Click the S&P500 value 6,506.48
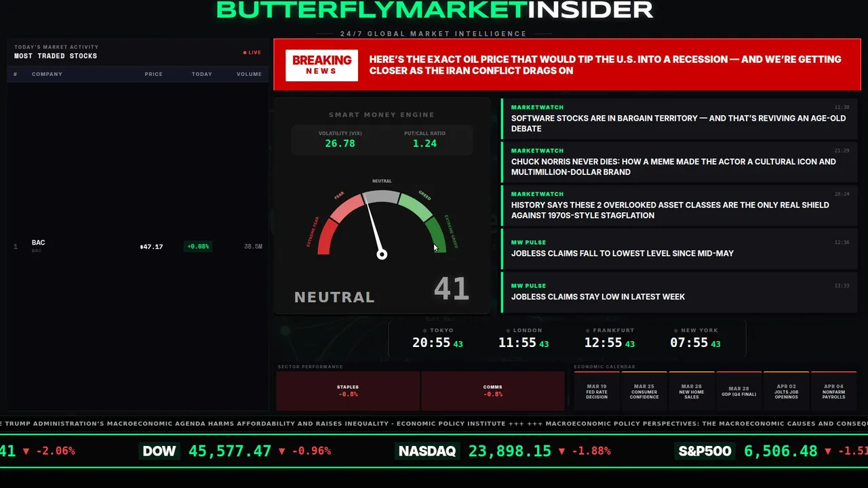The height and width of the screenshot is (488, 868). 781,451
